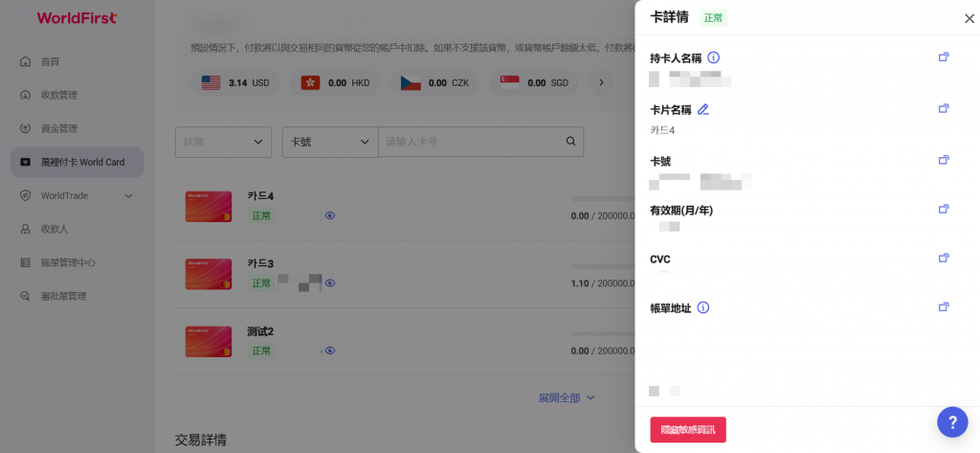Edit card name with pencil icon
The image size is (980, 453).
click(703, 109)
